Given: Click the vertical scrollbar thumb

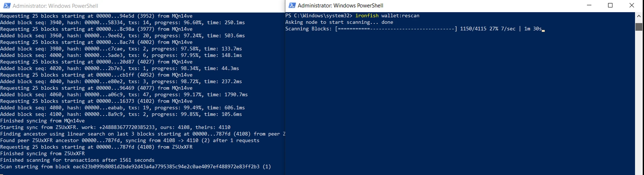Looking at the screenshot, I should click(x=639, y=27).
